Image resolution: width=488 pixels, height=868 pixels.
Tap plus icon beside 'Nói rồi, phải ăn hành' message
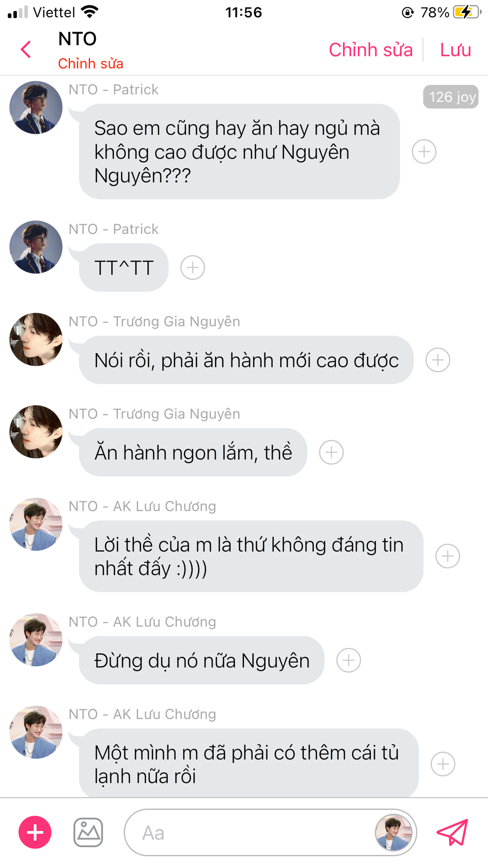[x=438, y=360]
